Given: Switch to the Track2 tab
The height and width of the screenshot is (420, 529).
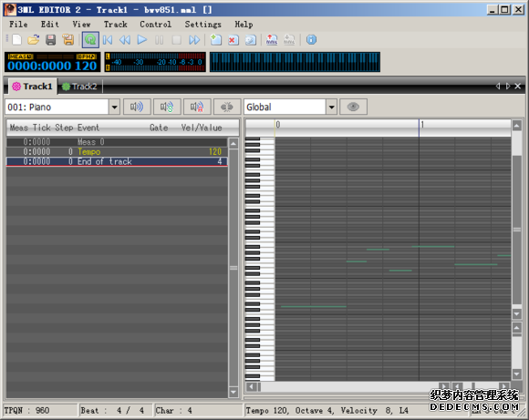Looking at the screenshot, I should 79,87.
